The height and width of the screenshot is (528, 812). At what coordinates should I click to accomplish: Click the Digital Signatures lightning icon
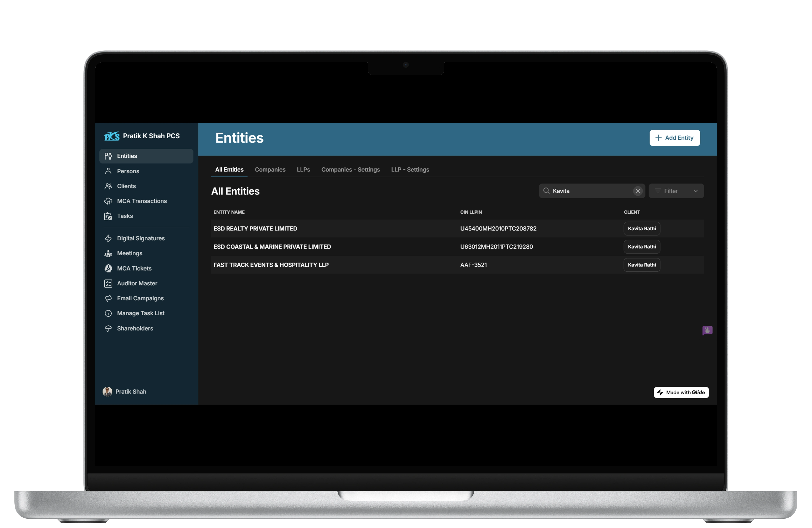(x=108, y=238)
